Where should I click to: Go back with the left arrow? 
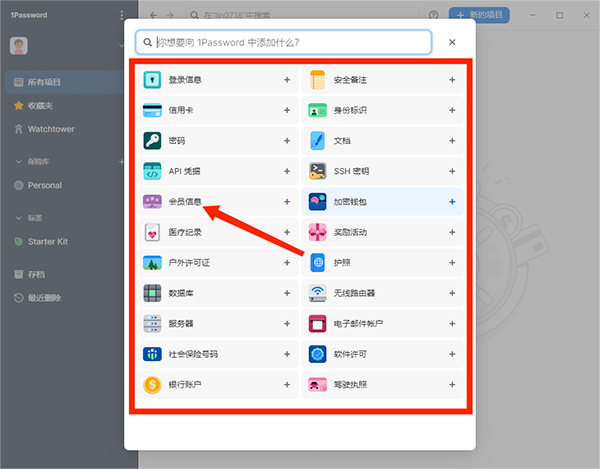click(154, 15)
